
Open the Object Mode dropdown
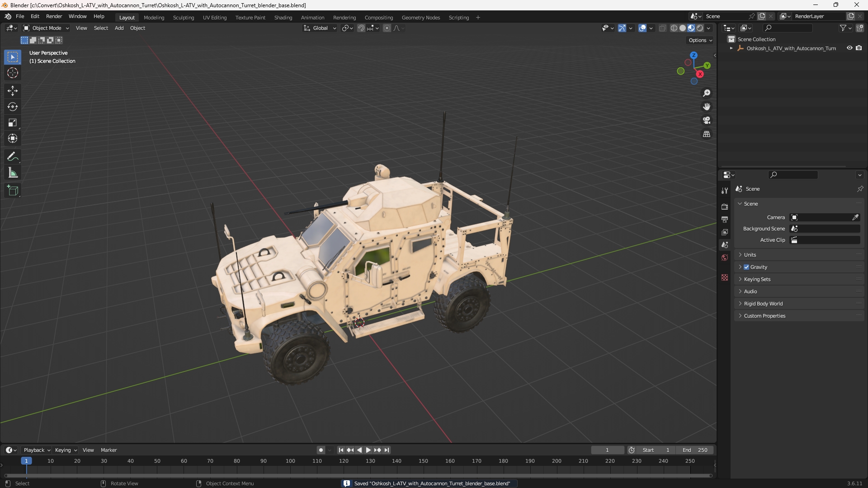click(46, 28)
